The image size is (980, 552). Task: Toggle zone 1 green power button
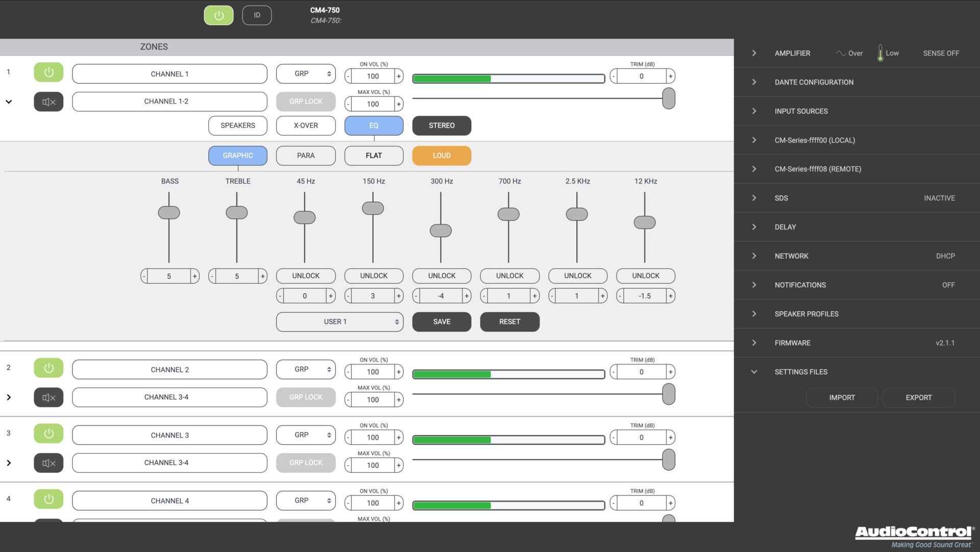pos(48,72)
